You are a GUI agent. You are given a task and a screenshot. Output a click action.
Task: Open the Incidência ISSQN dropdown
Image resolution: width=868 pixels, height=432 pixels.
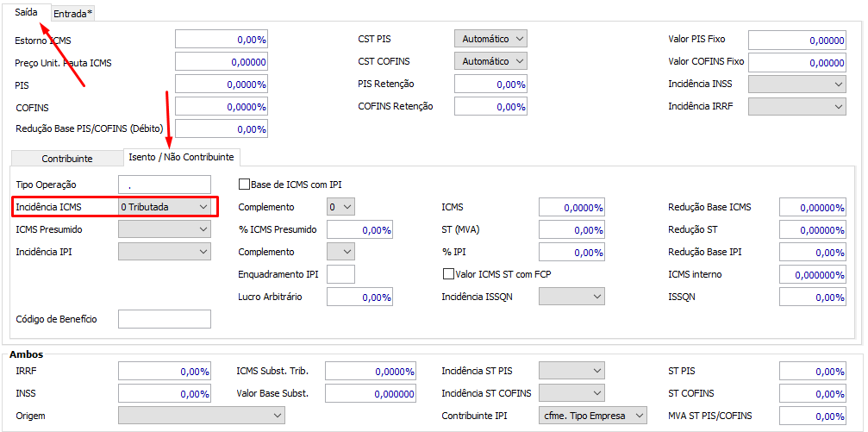tap(572, 297)
